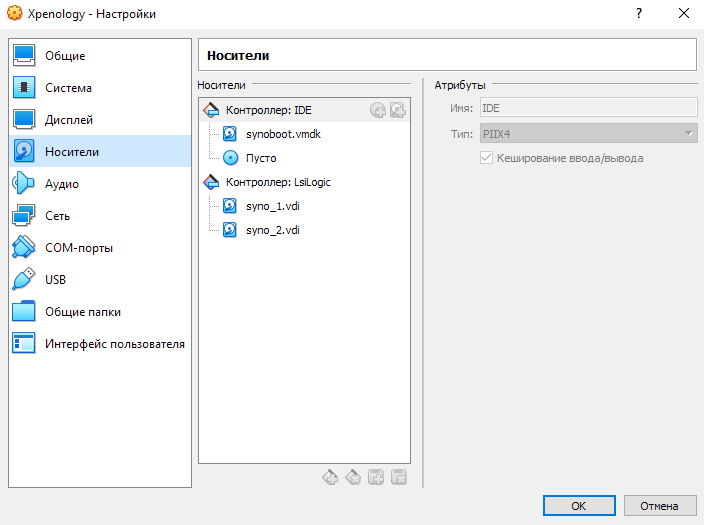The width and height of the screenshot is (704, 525).
Task: Open the Сеть network settings
Action: click(100, 216)
